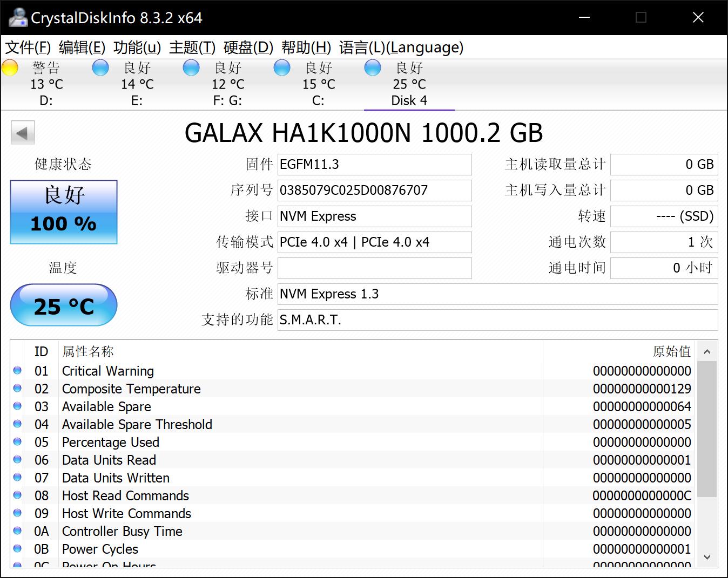Click the blue indicator next to Power Cycles

[17, 548]
